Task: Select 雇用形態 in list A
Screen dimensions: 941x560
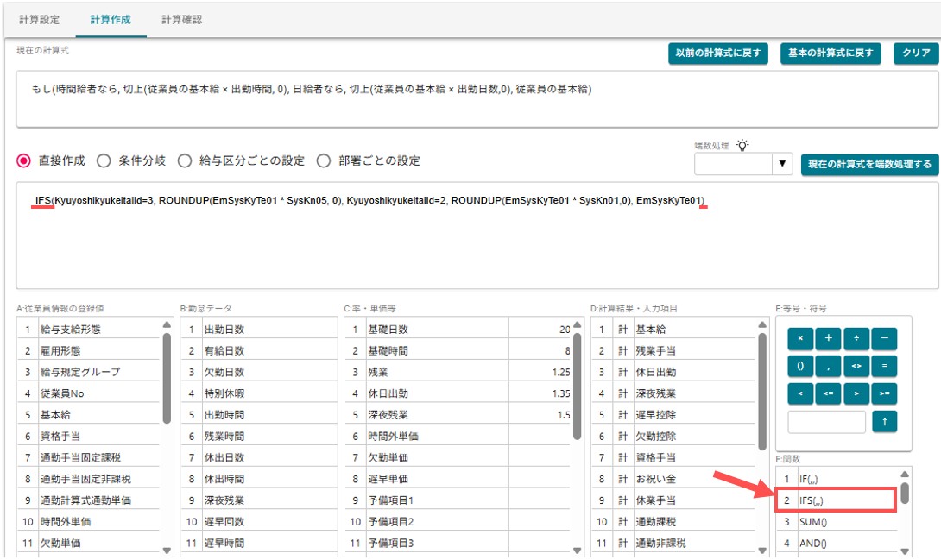Action: (x=89, y=350)
